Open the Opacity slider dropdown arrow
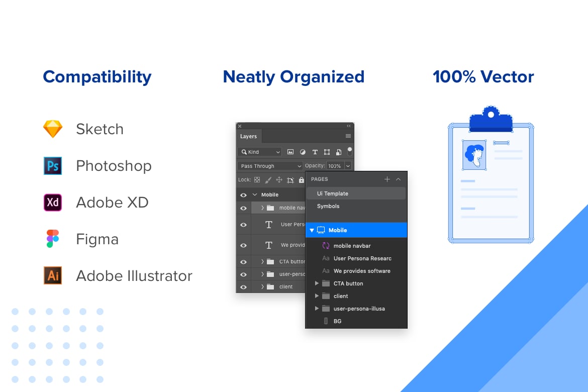The width and height of the screenshot is (588, 392). 348,166
